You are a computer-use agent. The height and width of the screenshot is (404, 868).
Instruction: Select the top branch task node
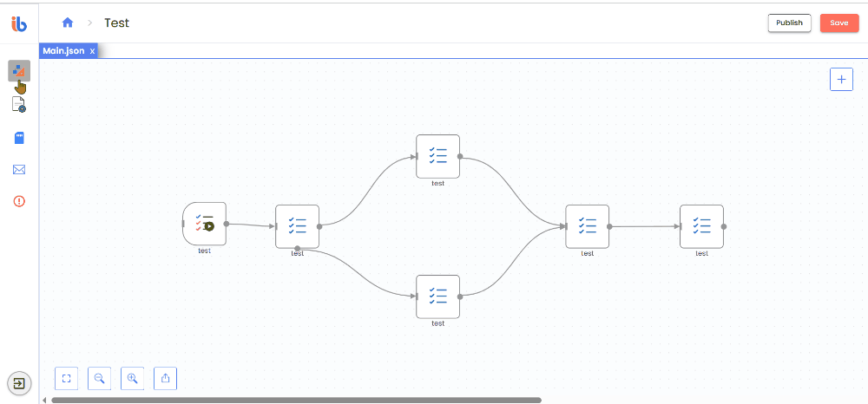pyautogui.click(x=437, y=156)
